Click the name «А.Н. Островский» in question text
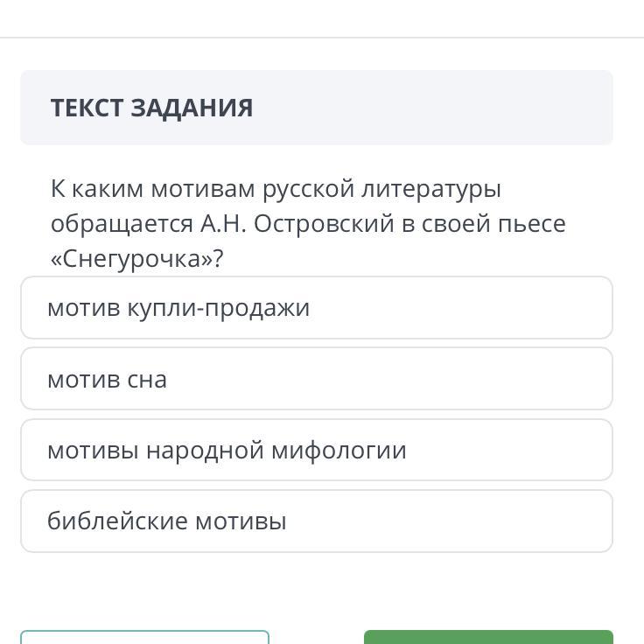Image resolution: width=644 pixels, height=644 pixels. coord(297,224)
